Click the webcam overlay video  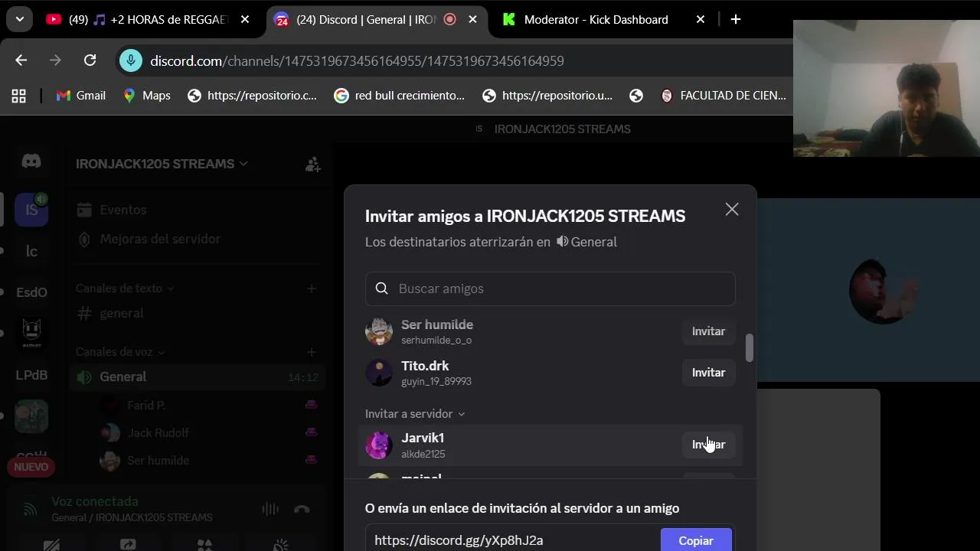(887, 89)
